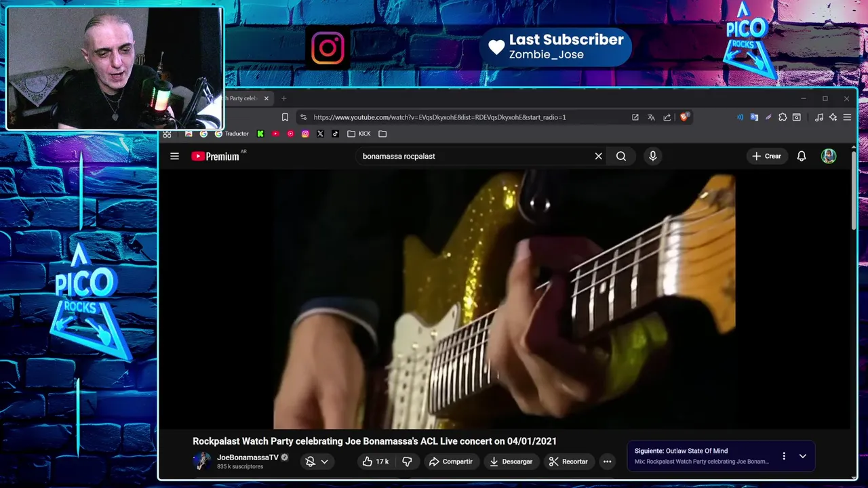Open the YouTube guide hamburger menu
The image size is (868, 488).
coord(174,156)
